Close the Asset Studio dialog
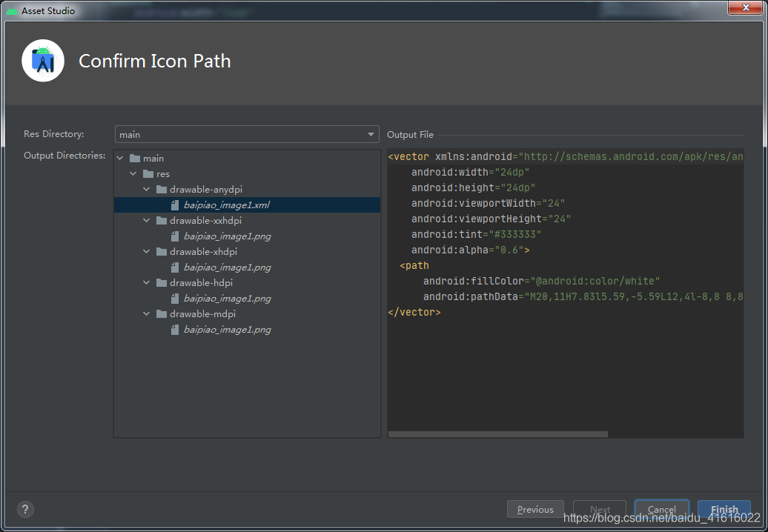 [746, 7]
